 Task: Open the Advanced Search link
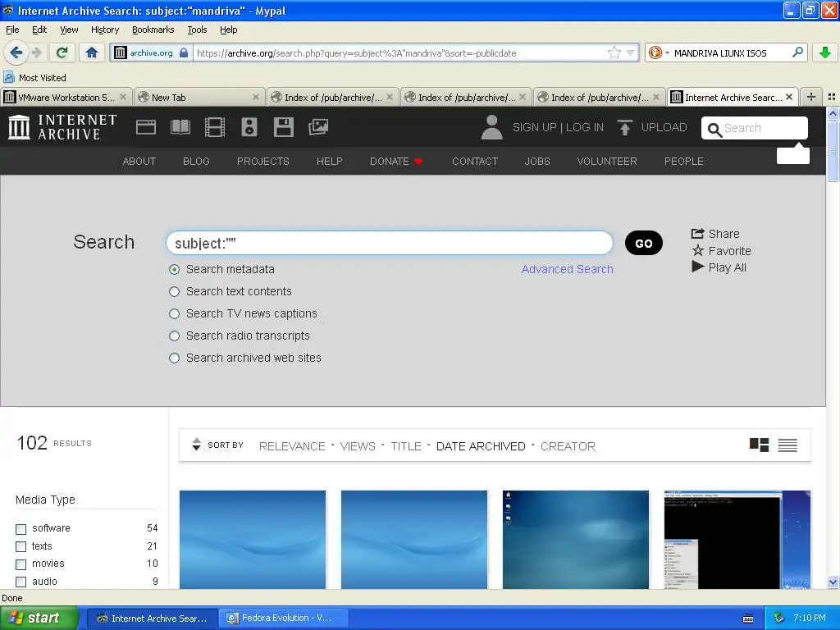(567, 269)
